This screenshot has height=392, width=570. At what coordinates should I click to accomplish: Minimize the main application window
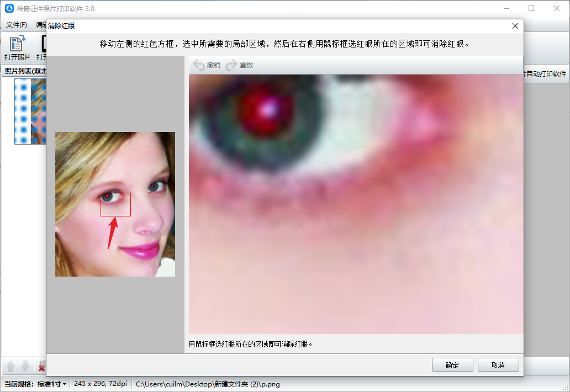tap(506, 8)
